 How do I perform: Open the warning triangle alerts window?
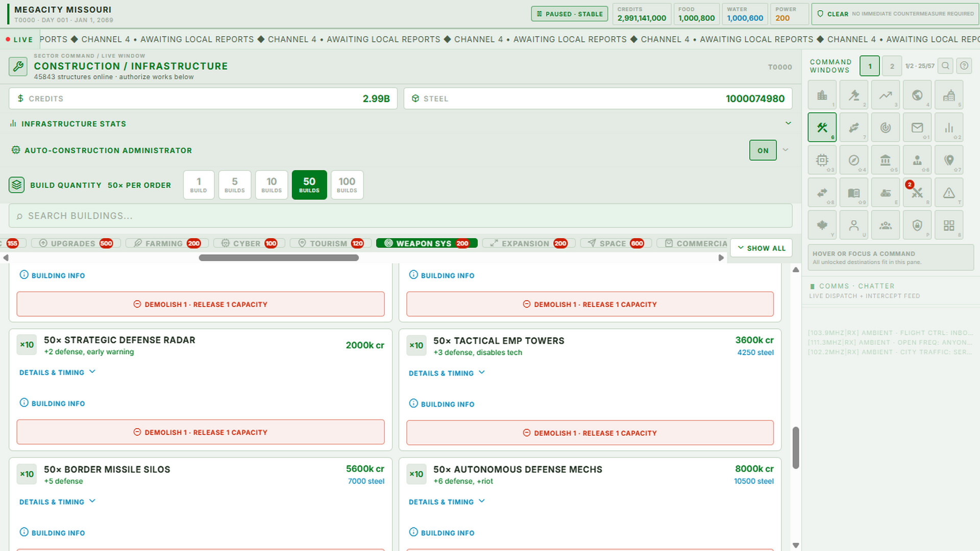[x=948, y=193]
